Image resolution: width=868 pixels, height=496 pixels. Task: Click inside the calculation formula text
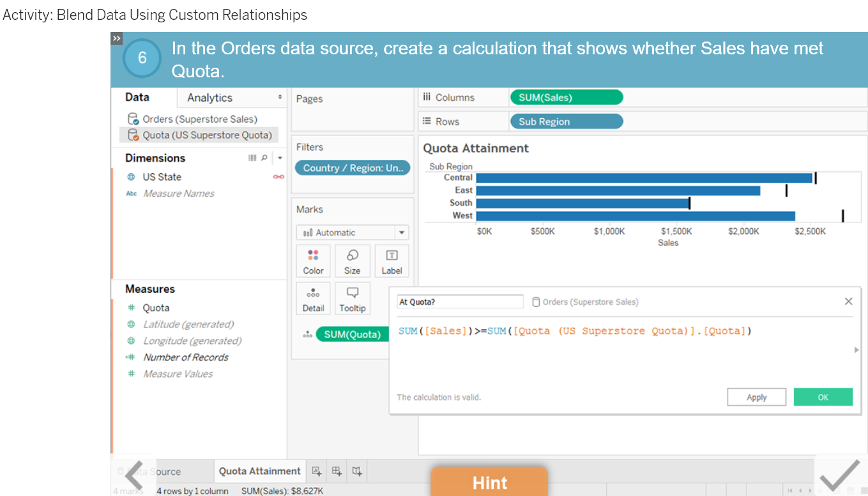575,331
